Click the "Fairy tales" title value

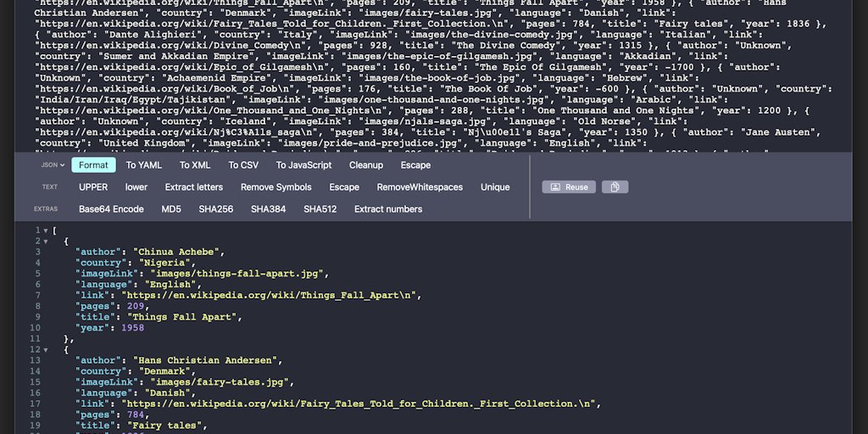point(164,426)
